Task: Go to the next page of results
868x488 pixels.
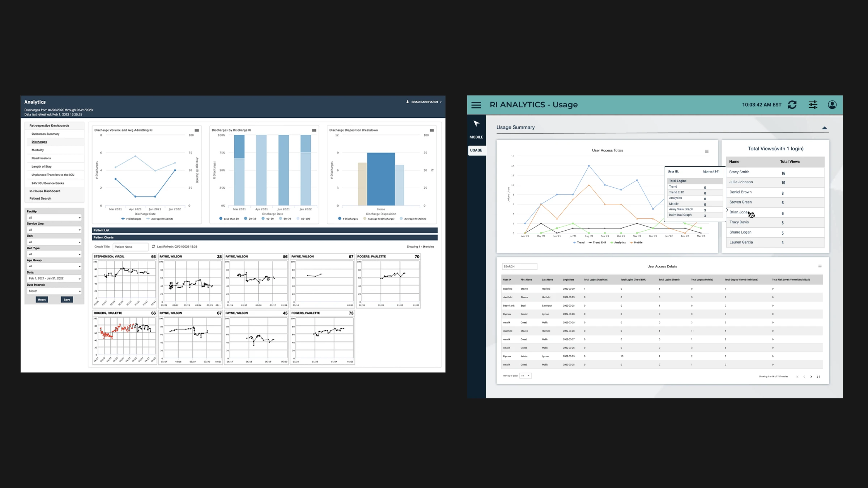Action: tap(811, 377)
